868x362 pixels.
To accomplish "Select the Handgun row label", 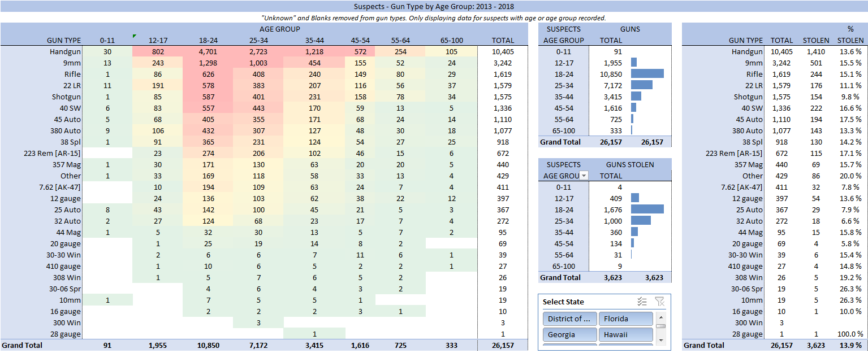I will tap(65, 51).
